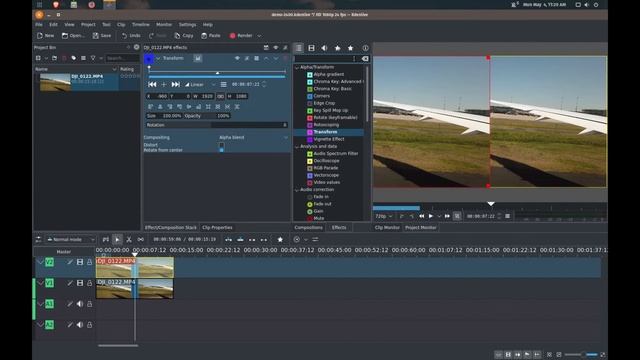
Task: Open 720p monitor resolution dropdown
Action: point(384,216)
